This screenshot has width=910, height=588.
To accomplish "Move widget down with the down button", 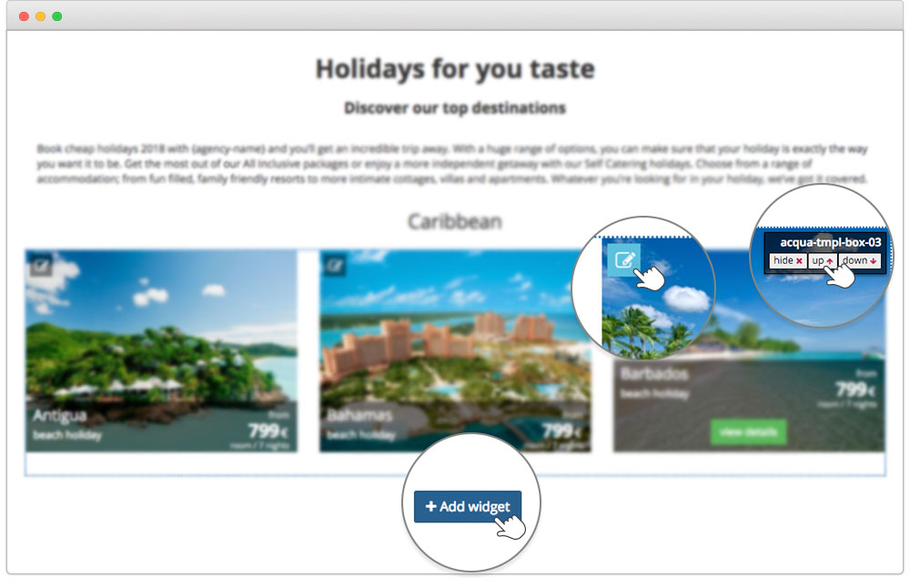I will (x=860, y=260).
